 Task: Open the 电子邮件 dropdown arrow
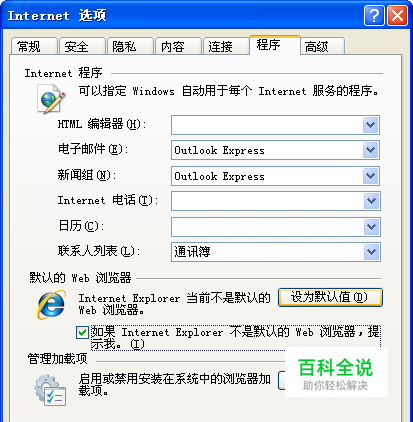tap(371, 150)
